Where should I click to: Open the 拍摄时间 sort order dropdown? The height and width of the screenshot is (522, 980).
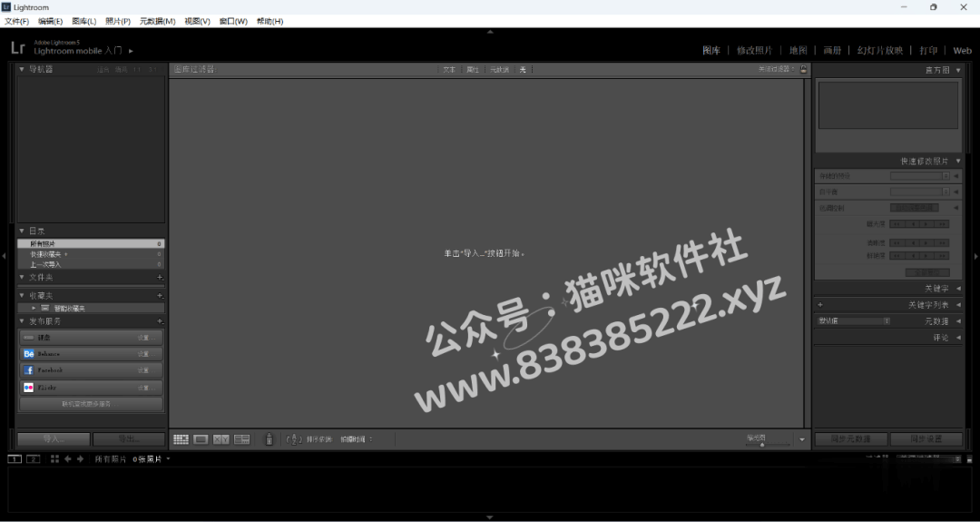click(357, 439)
